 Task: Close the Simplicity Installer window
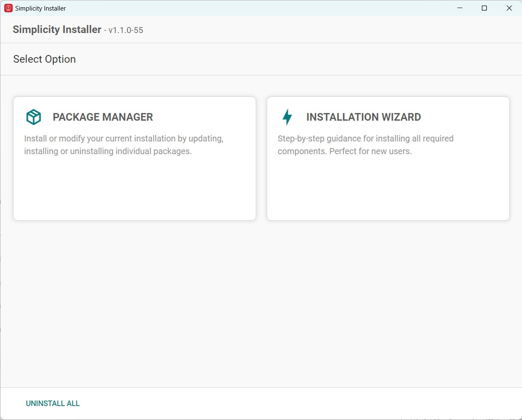pyautogui.click(x=509, y=8)
